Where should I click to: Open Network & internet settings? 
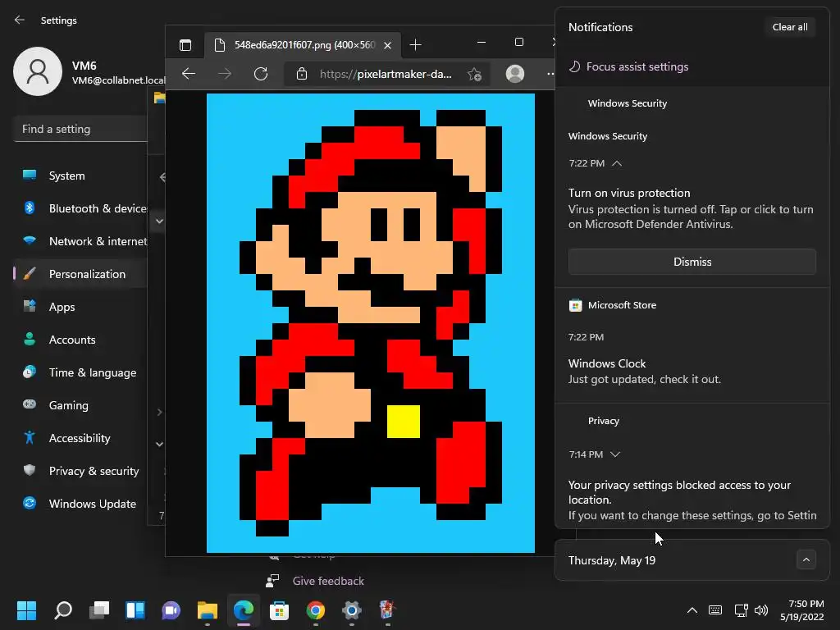click(x=80, y=241)
